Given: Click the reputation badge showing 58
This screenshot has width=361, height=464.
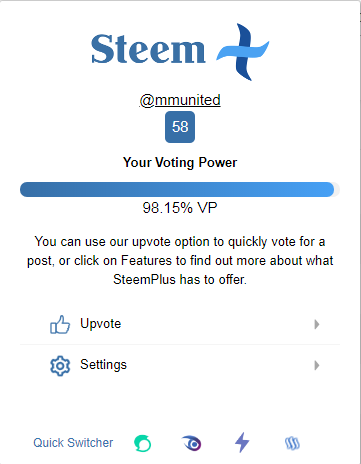Looking at the screenshot, I should 180,127.
